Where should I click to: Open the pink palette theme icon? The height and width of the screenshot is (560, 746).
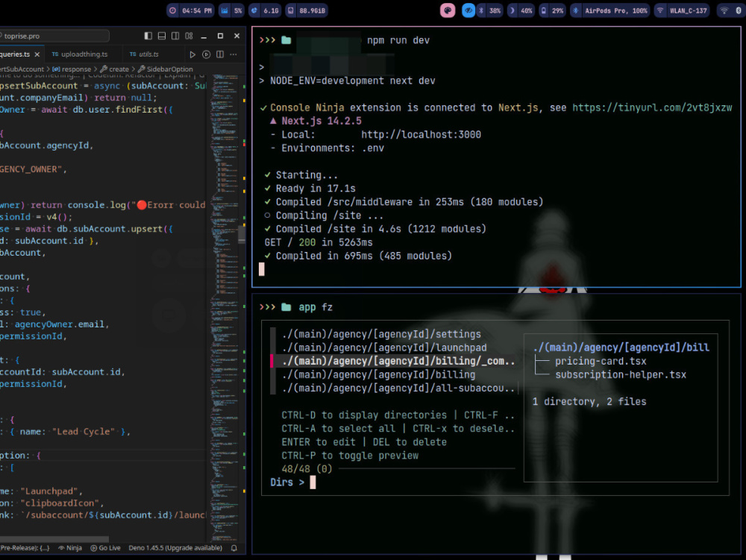[x=447, y=10]
